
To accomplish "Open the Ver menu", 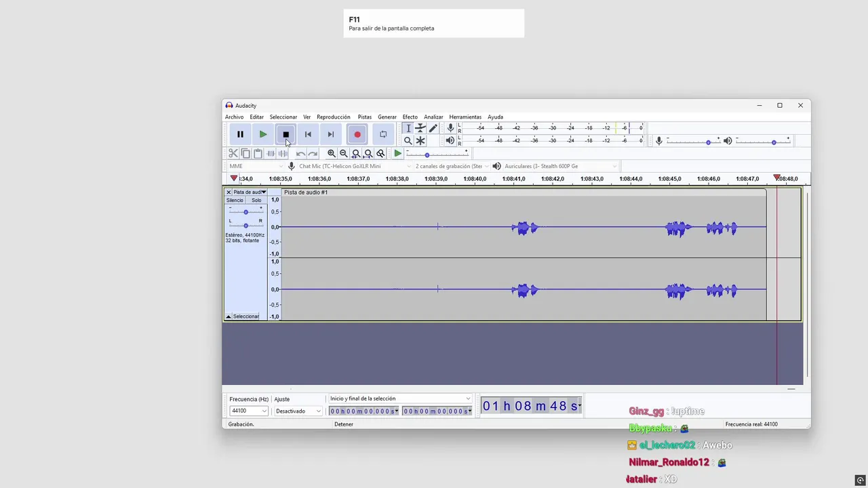I will (307, 117).
